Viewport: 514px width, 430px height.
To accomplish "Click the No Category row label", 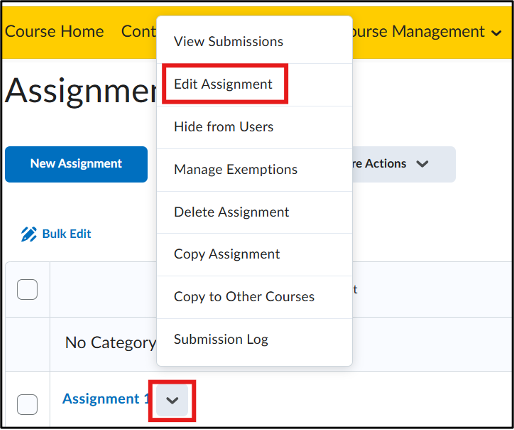I will [x=110, y=343].
